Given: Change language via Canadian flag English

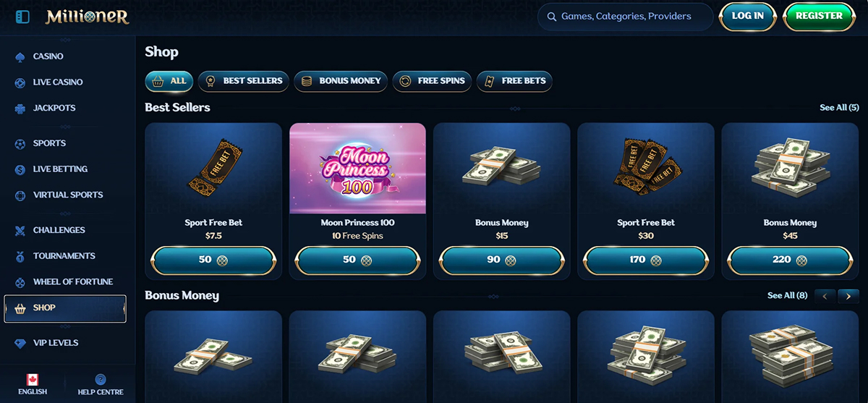Looking at the screenshot, I should click(33, 385).
